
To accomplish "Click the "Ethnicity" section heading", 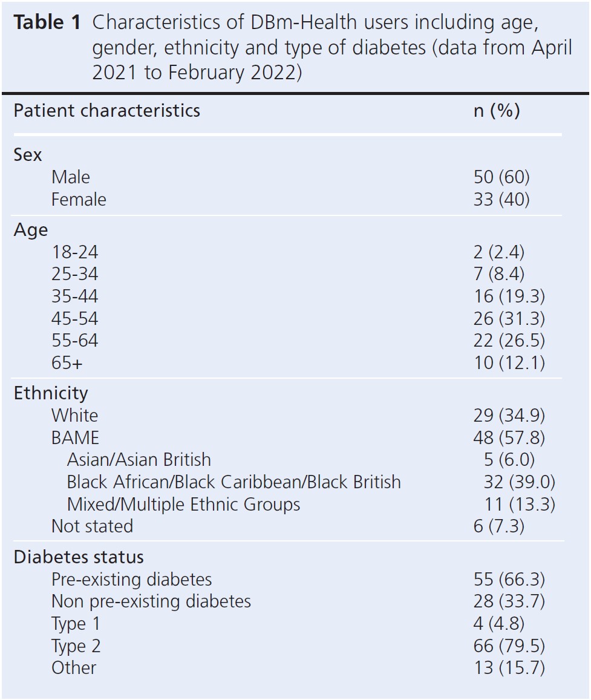I will click(x=51, y=393).
